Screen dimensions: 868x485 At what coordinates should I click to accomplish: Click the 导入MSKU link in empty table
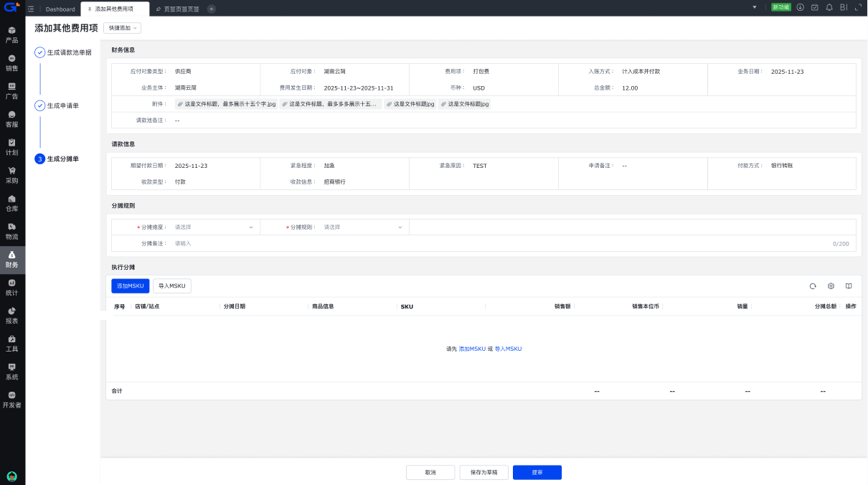pos(508,349)
